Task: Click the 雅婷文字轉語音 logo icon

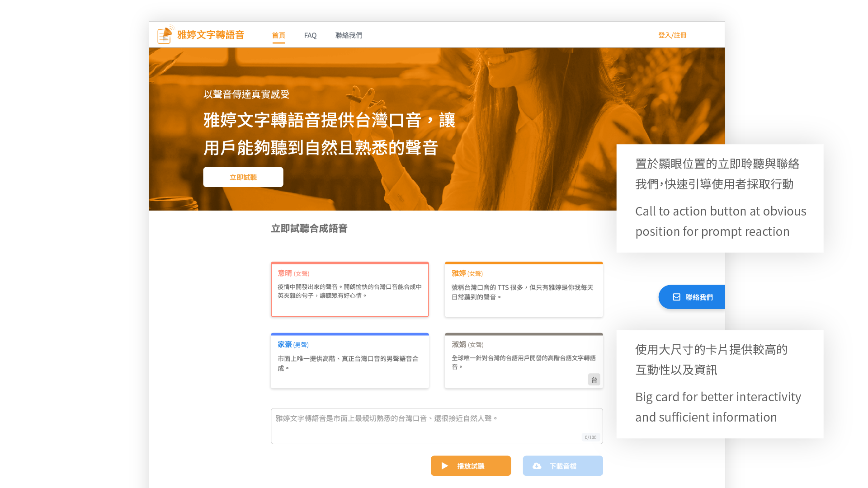Action: 165,35
